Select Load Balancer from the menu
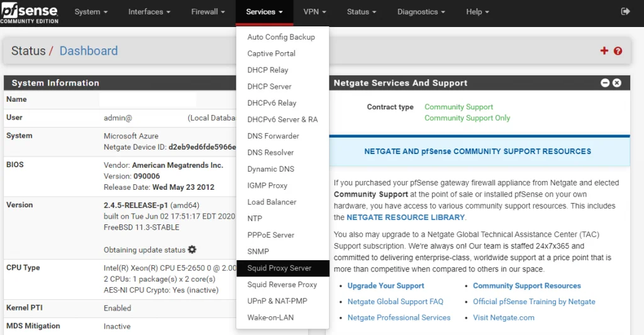The image size is (644, 335). point(282,202)
